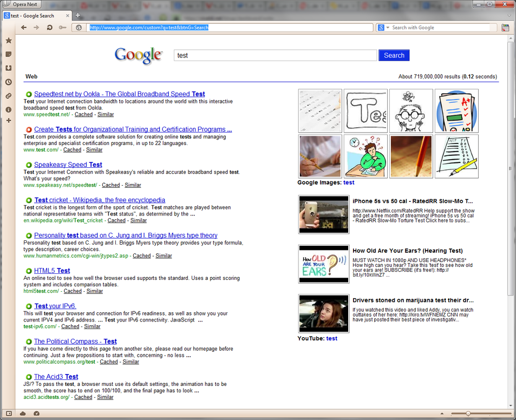This screenshot has height=420, width=516.
Task: Open the tab list arrow at tab bar end
Action: tap(510, 16)
